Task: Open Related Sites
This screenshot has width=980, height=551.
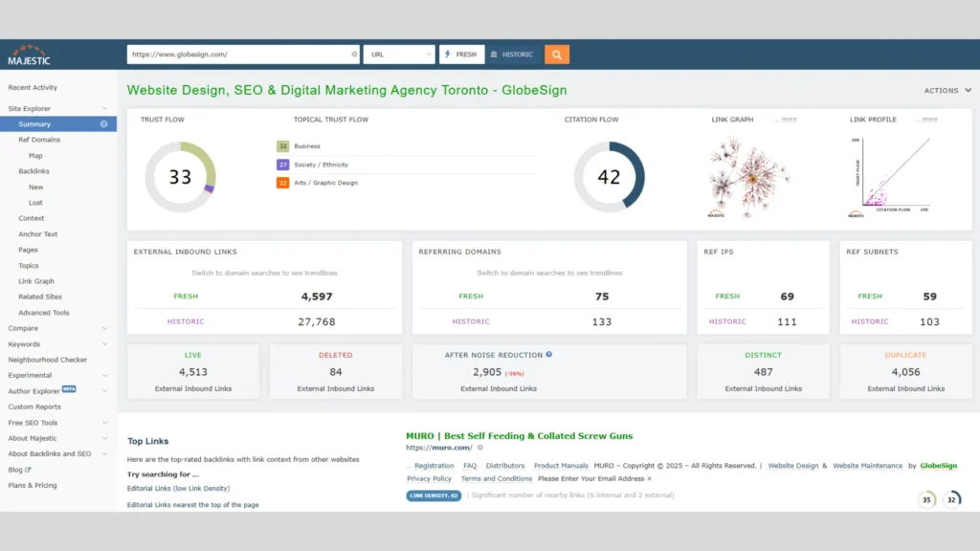Action: pyautogui.click(x=40, y=297)
